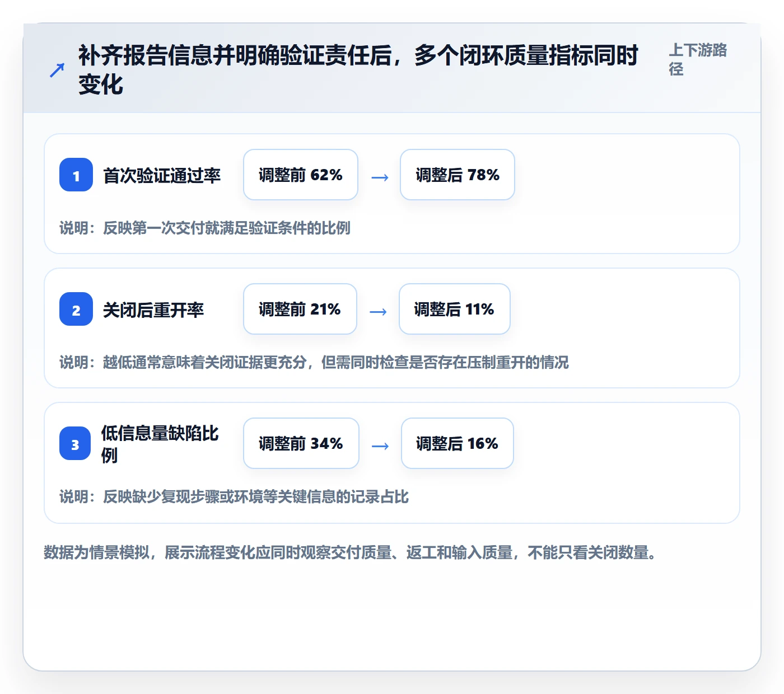Select the 调整后 11% value box
This screenshot has height=694, width=784.
click(x=455, y=309)
